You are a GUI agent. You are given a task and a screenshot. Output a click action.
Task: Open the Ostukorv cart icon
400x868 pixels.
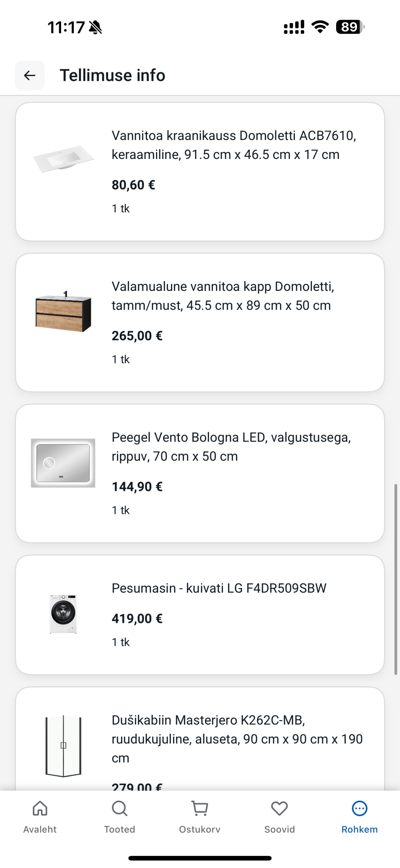tap(200, 808)
